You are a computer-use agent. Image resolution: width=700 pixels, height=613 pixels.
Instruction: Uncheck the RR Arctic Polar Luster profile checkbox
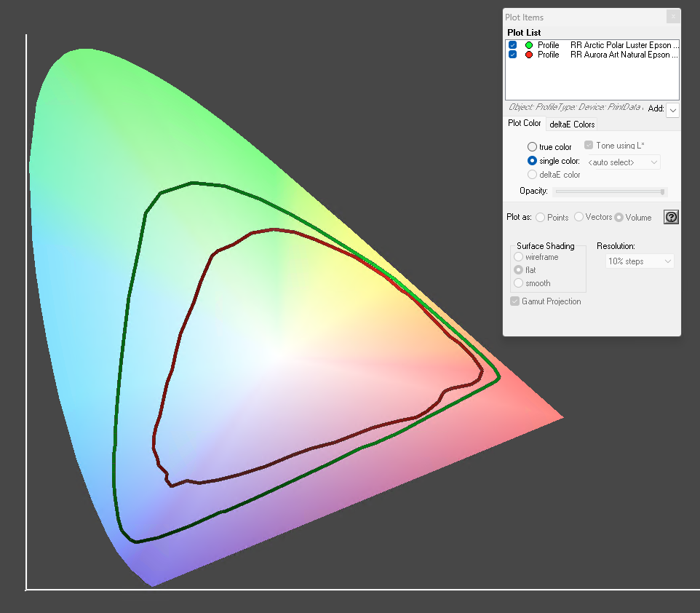pyautogui.click(x=513, y=45)
